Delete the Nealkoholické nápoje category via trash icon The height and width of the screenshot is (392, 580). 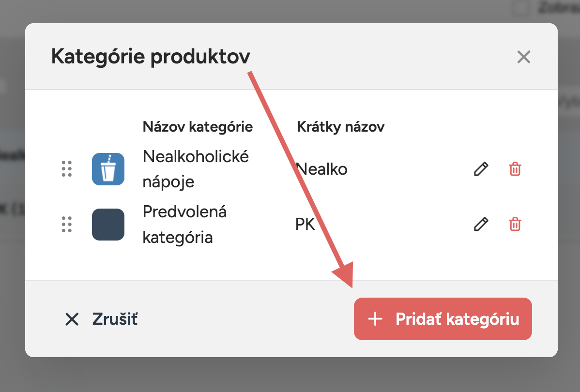coord(515,169)
